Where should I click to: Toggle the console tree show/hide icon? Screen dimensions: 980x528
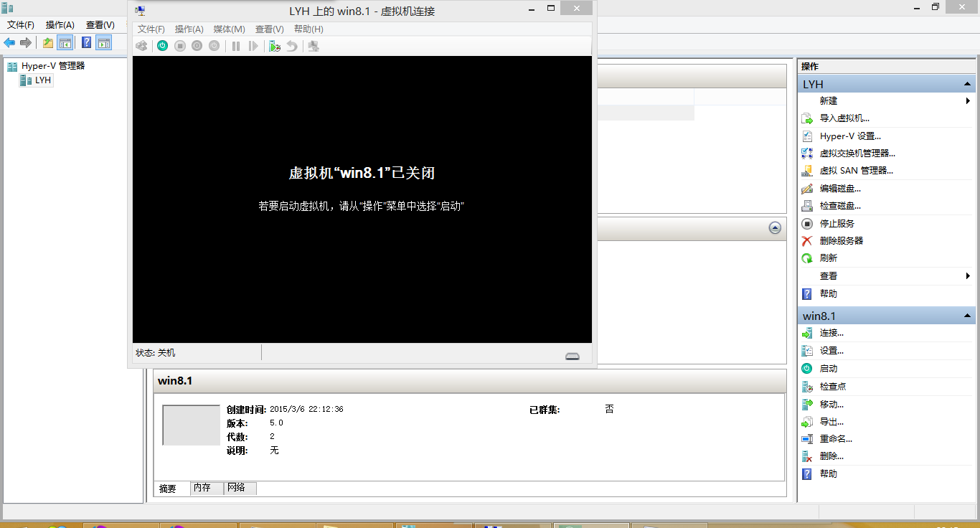tap(65, 43)
